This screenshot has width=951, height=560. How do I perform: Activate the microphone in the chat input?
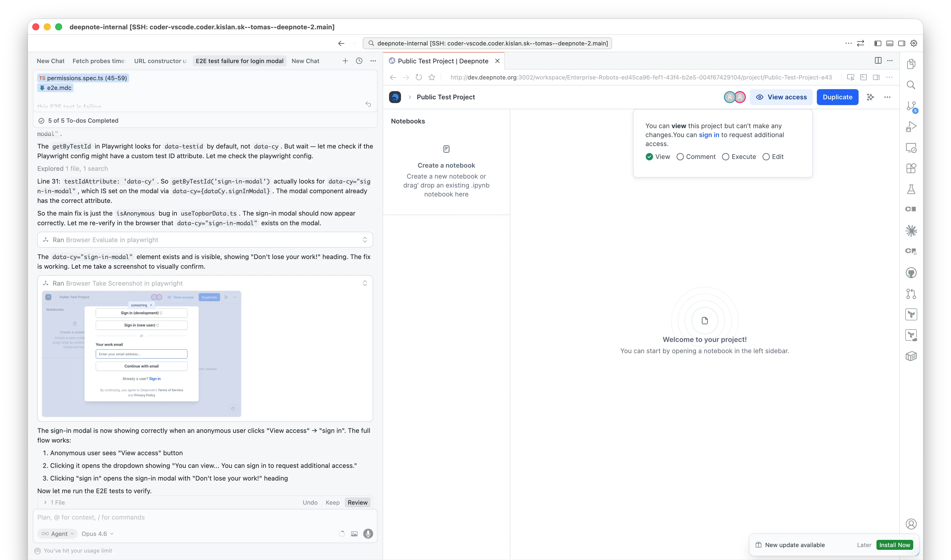[368, 534]
